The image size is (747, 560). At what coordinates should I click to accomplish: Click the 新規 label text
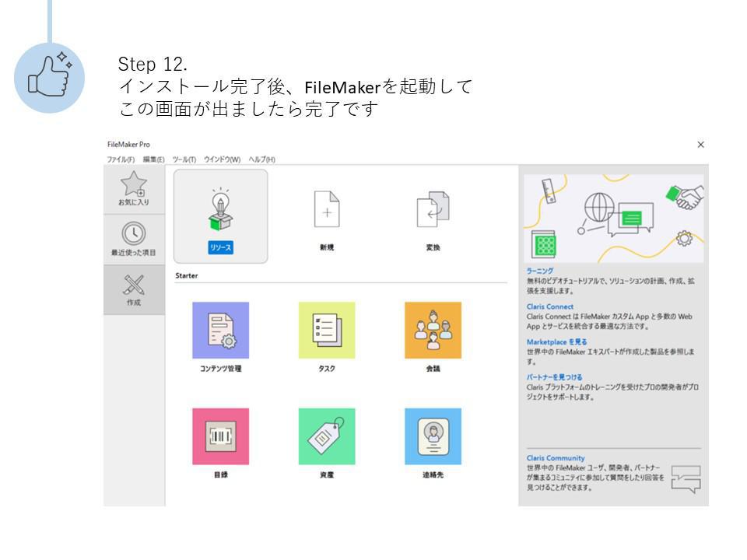tap(327, 247)
